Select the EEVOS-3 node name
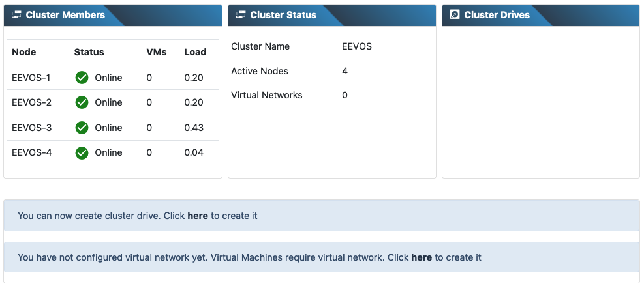 coord(31,128)
